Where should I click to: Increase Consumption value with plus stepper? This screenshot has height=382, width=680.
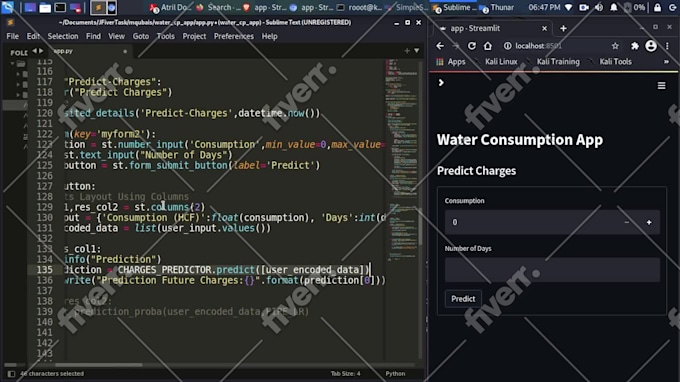649,222
